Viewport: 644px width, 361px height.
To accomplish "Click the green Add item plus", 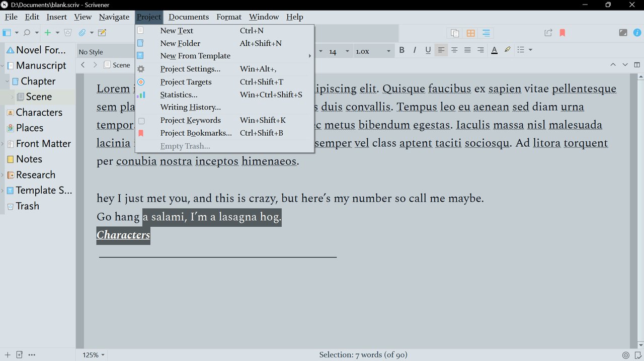I will (x=48, y=33).
